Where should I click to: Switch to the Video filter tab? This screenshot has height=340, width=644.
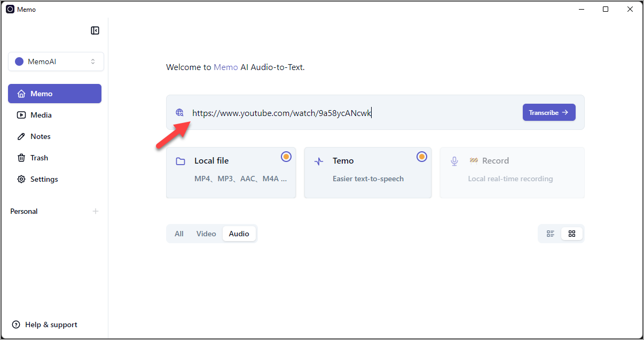point(206,234)
